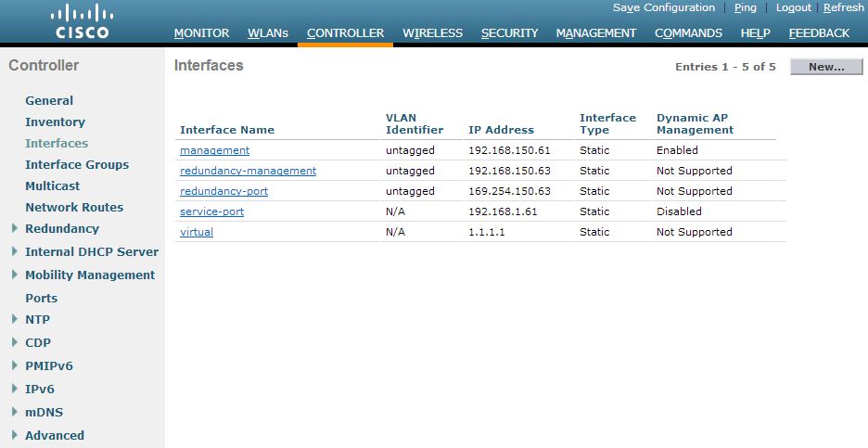Click the NTP sidebar label

click(38, 319)
